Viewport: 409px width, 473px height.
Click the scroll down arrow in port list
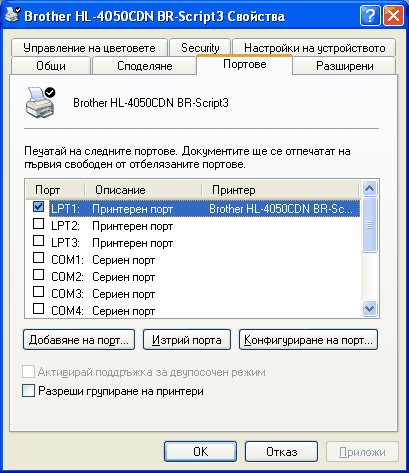coord(369,308)
